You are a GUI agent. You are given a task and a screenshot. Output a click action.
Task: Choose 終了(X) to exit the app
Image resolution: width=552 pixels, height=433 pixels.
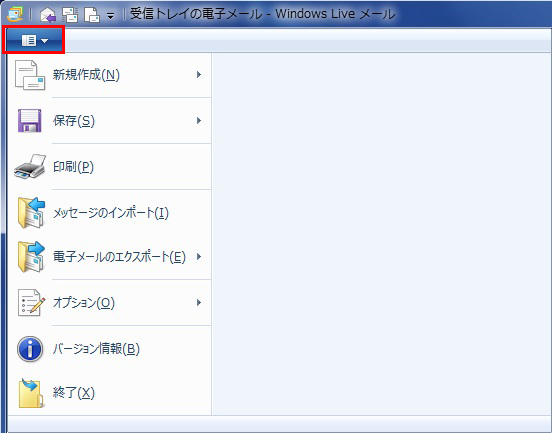coord(109,392)
